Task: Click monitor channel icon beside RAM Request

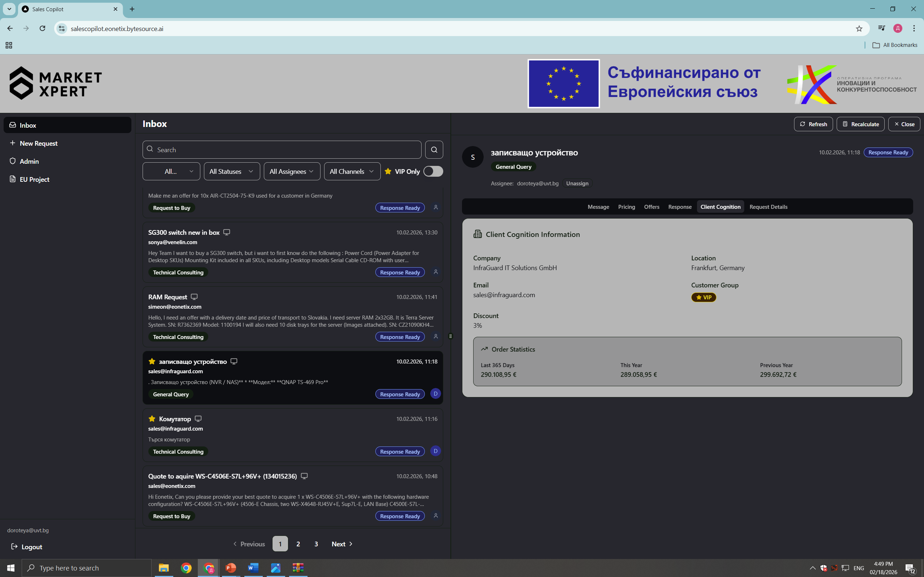Action: (194, 297)
